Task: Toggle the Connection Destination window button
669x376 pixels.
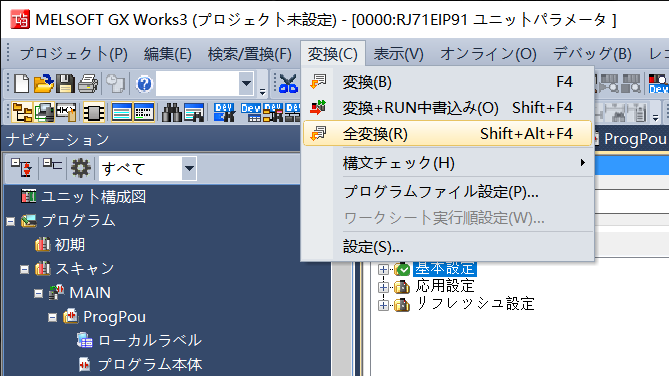Action: pos(44,113)
